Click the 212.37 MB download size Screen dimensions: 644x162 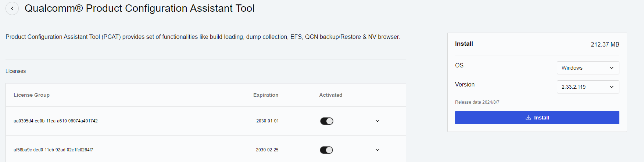(x=605, y=44)
